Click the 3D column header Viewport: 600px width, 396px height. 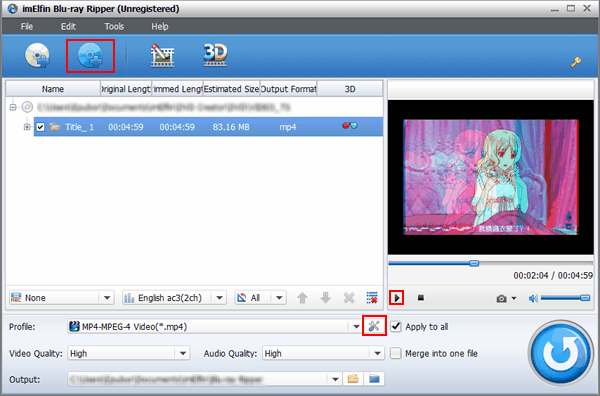[350, 89]
